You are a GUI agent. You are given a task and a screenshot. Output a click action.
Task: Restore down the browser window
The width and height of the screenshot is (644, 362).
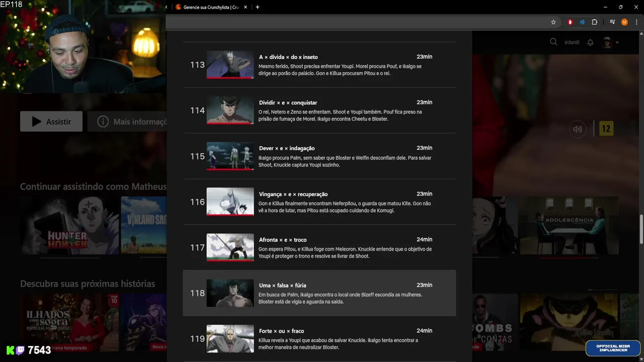tap(620, 7)
